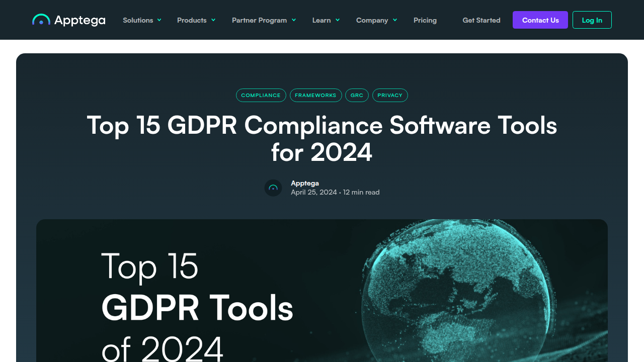644x362 pixels.
Task: Click the Apptega logo in header
Action: [69, 20]
